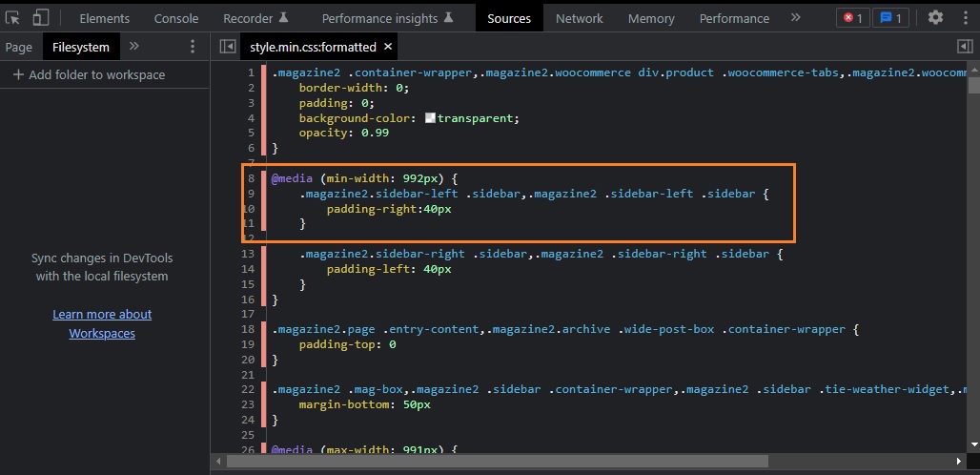Show more DevTools tabs chevron
Image resolution: width=980 pixels, height=475 pixels.
[x=795, y=17]
